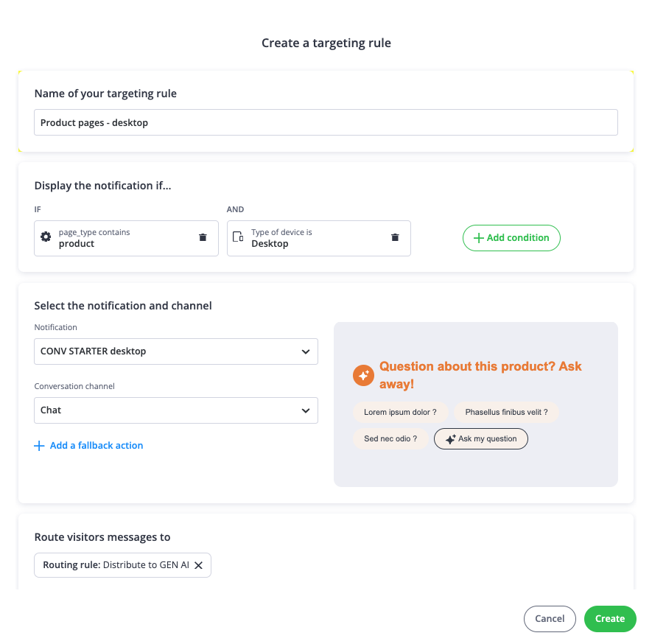Click the orange sparkle icon in preview
Image resolution: width=652 pixels, height=644 pixels.
point(363,375)
